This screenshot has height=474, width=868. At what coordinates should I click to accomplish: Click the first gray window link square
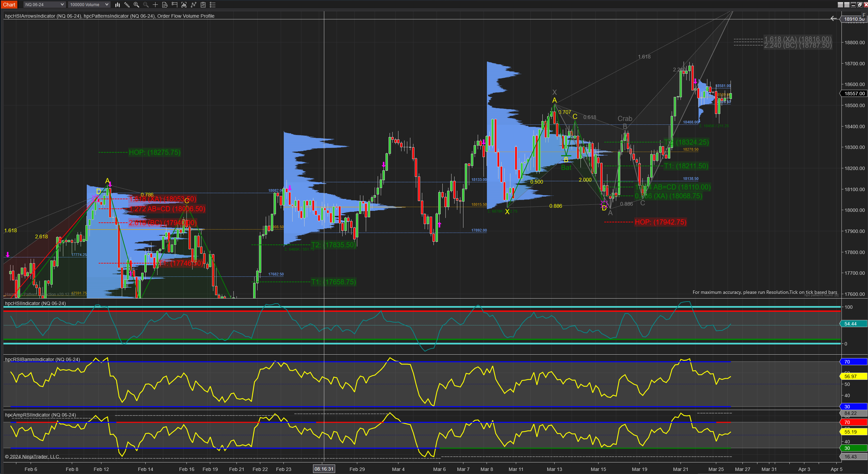pyautogui.click(x=840, y=4)
